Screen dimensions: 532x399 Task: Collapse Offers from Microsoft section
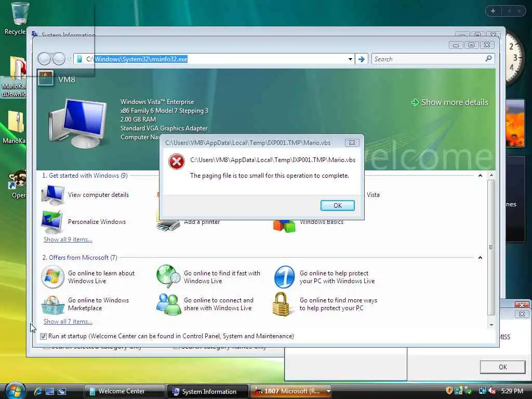[480, 258]
